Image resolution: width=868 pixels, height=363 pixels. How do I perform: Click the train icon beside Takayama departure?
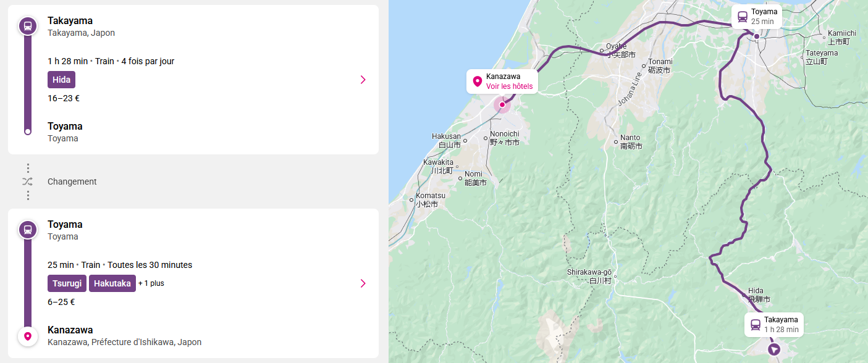tap(27, 26)
